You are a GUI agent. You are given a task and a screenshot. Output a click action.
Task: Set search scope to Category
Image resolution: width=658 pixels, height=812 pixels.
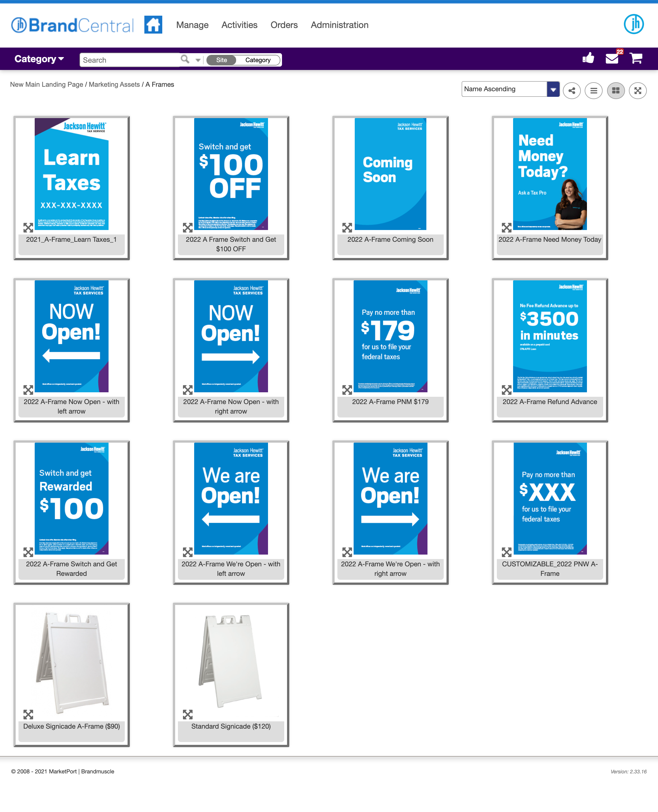tap(258, 60)
